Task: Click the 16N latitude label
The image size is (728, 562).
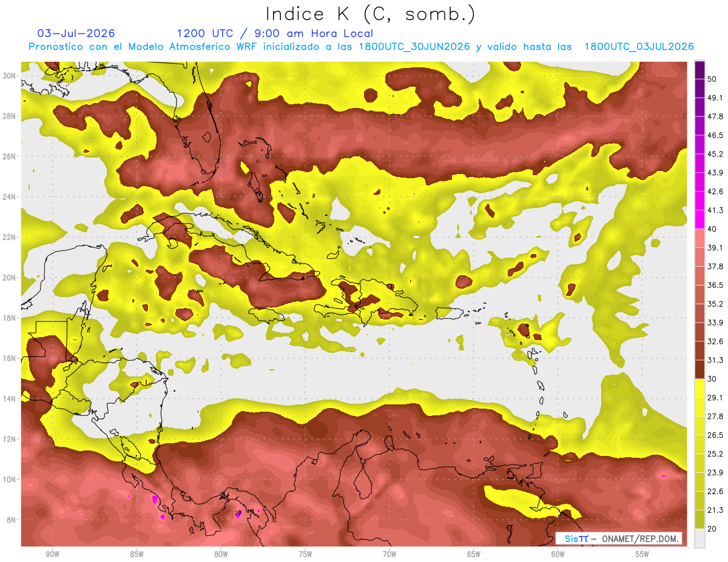Action: (8, 358)
